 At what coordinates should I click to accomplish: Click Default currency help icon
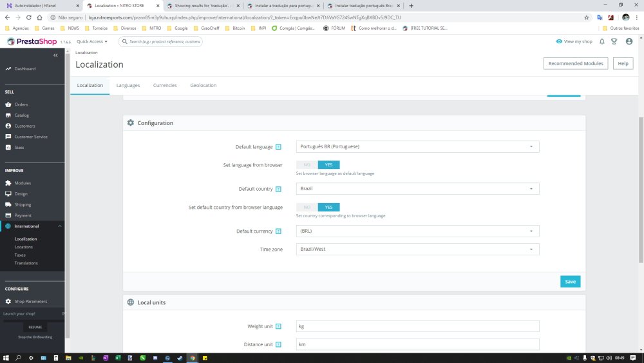[278, 231]
